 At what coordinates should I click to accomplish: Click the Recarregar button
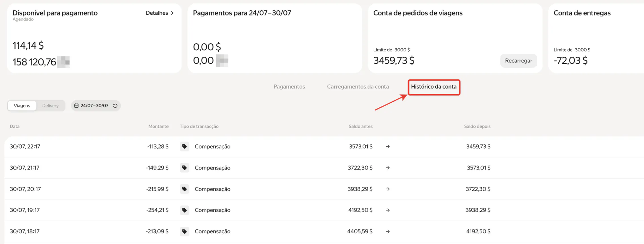519,61
